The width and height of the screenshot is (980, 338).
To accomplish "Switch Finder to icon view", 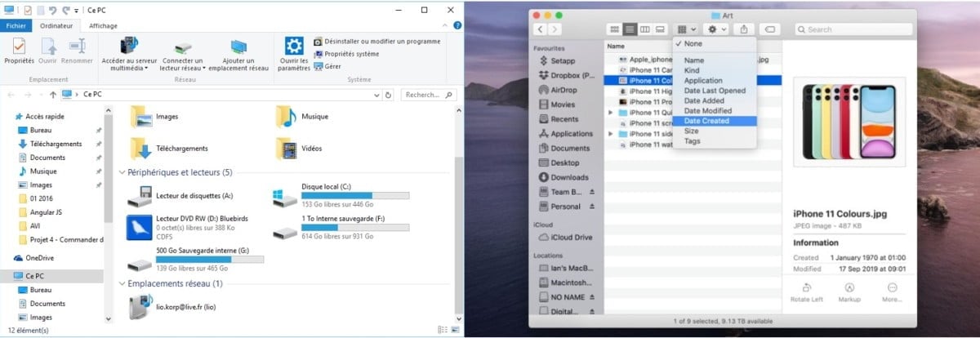I will click(x=616, y=29).
